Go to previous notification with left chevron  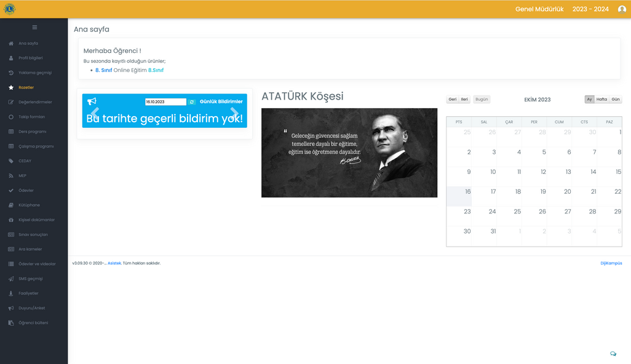point(95,113)
